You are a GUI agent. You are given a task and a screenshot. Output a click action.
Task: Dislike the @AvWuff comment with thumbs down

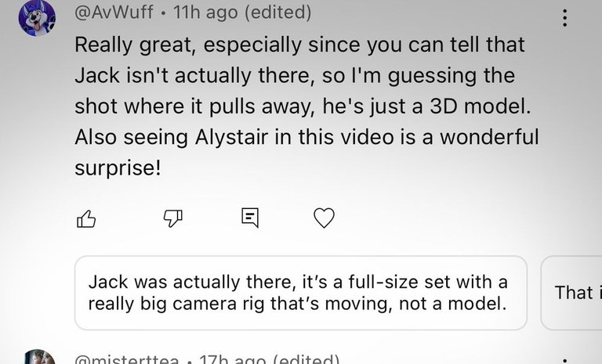click(172, 218)
